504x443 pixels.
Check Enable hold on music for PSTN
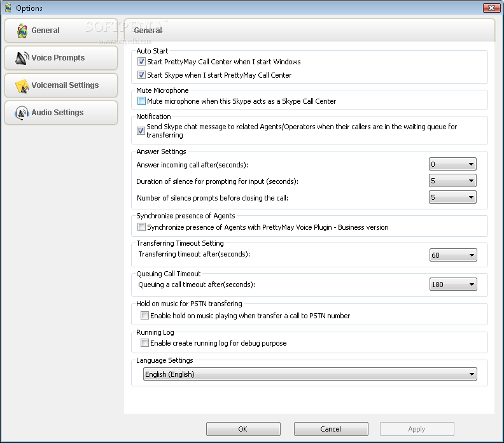click(144, 315)
